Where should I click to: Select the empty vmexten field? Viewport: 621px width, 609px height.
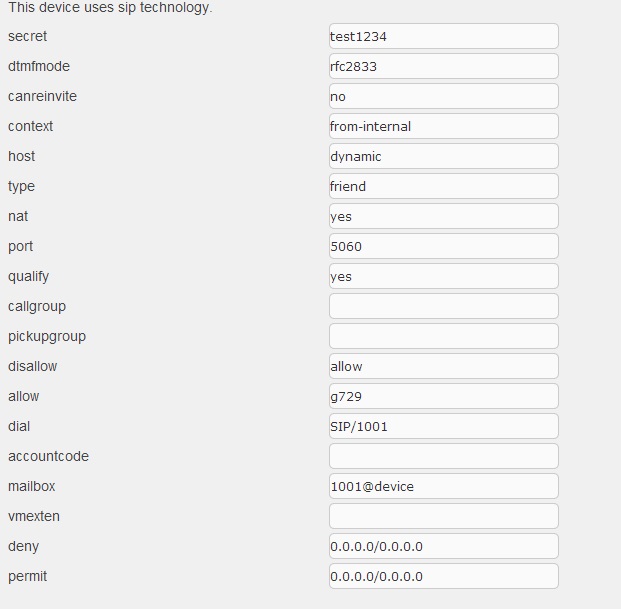(x=443, y=517)
